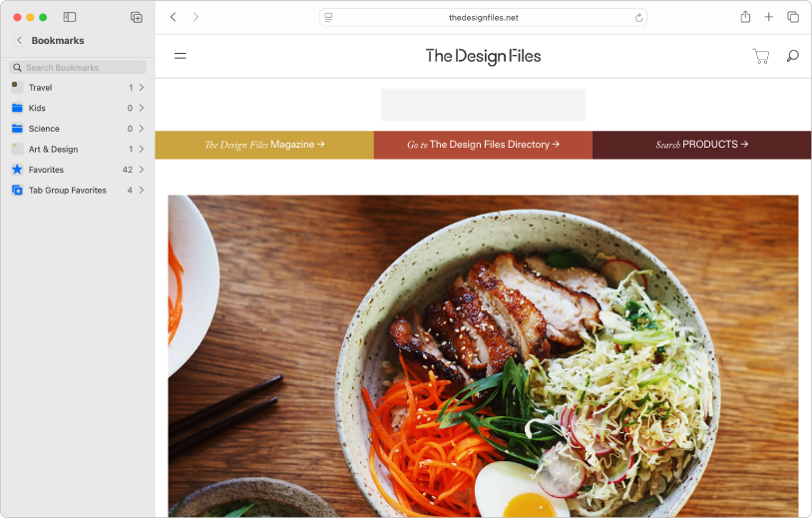The image size is (812, 521).
Task: Click the new tab group icon
Action: pyautogui.click(x=137, y=17)
